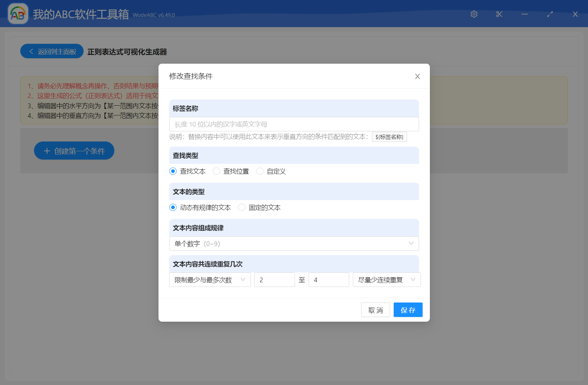The image size is (588, 385).
Task: Select the 固定的文本 radio option
Action: [242, 207]
